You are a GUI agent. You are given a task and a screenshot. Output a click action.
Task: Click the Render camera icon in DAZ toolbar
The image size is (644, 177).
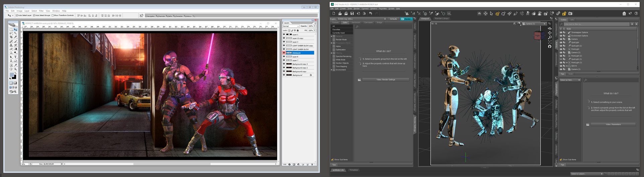570,13
